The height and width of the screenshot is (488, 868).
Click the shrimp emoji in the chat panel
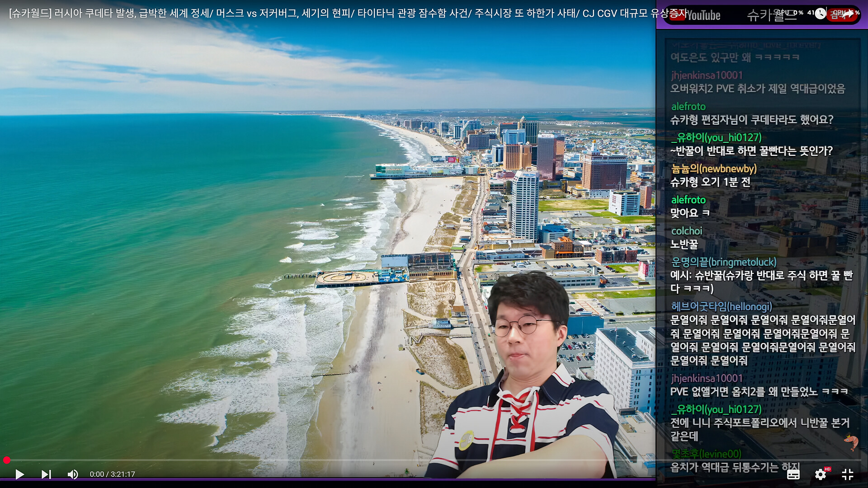coord(851,441)
